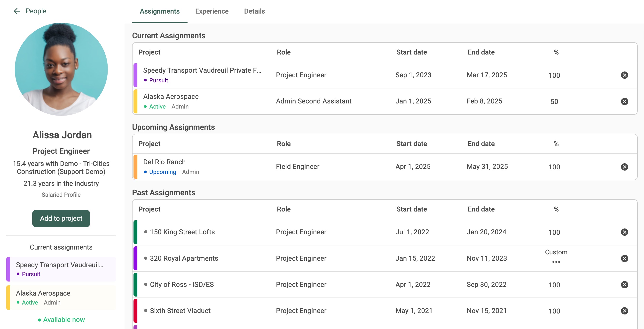Open the Del Rio Ranch project
Screen dimensions: 644x329
[164, 162]
